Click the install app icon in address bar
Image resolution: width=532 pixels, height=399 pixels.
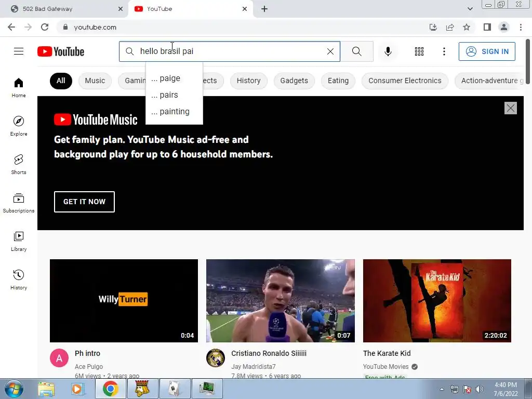433,27
